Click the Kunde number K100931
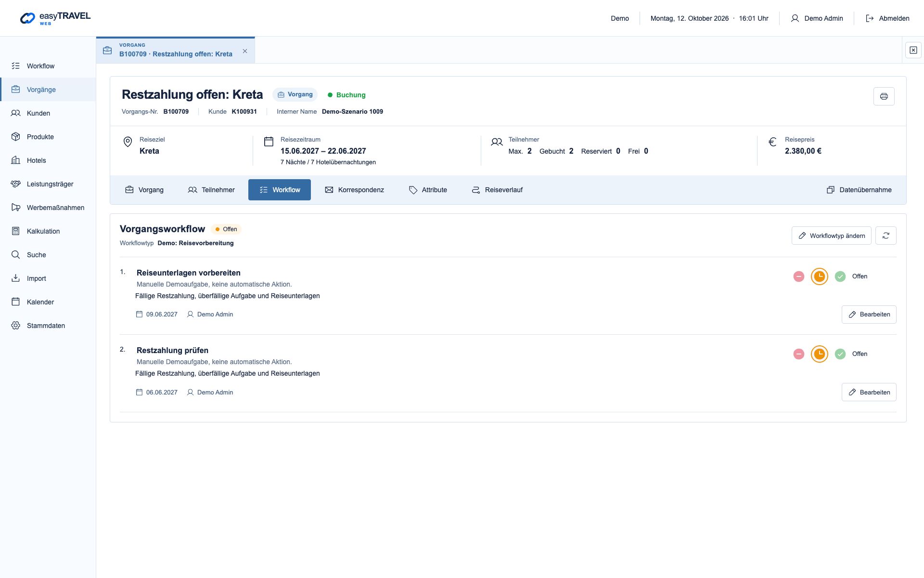 [244, 111]
